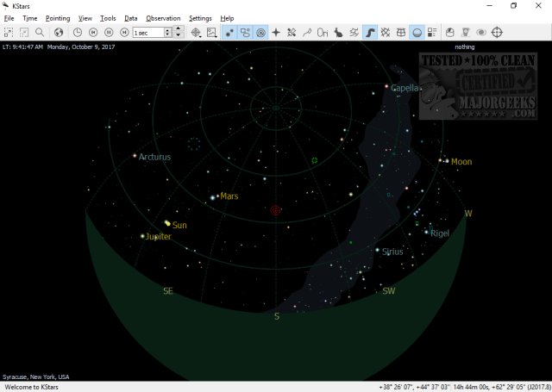Toggle Milky Way display button
Screen dimensions: 552x392
coord(369,32)
